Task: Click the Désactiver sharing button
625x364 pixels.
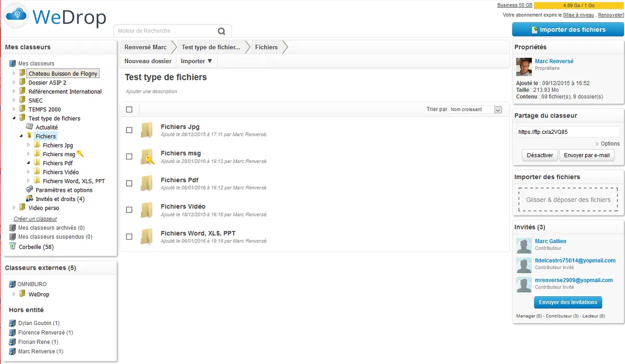Action: 540,155
